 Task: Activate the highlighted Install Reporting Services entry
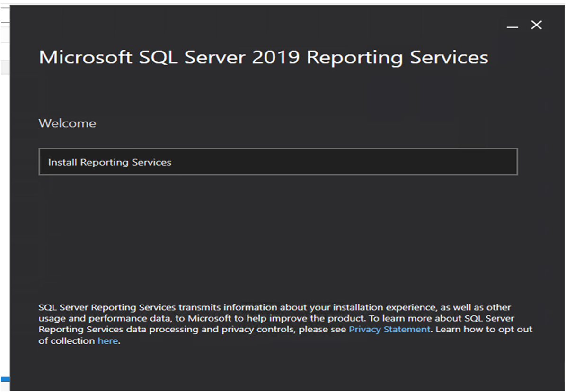point(109,162)
